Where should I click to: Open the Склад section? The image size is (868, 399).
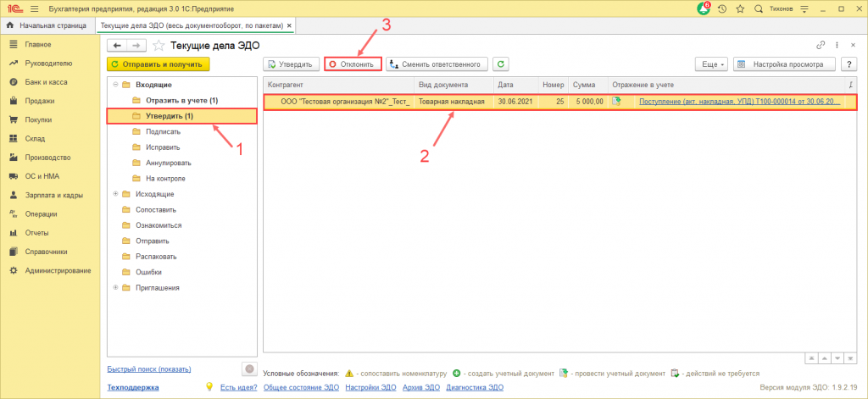pos(35,138)
